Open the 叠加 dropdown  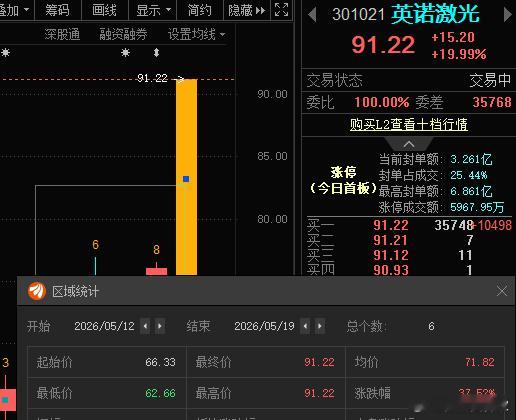[x=14, y=10]
